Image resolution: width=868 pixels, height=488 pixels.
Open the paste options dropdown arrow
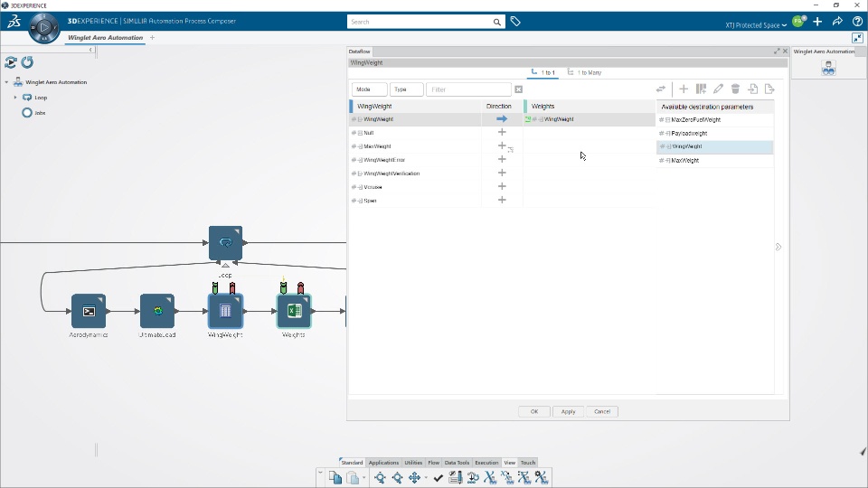click(363, 477)
